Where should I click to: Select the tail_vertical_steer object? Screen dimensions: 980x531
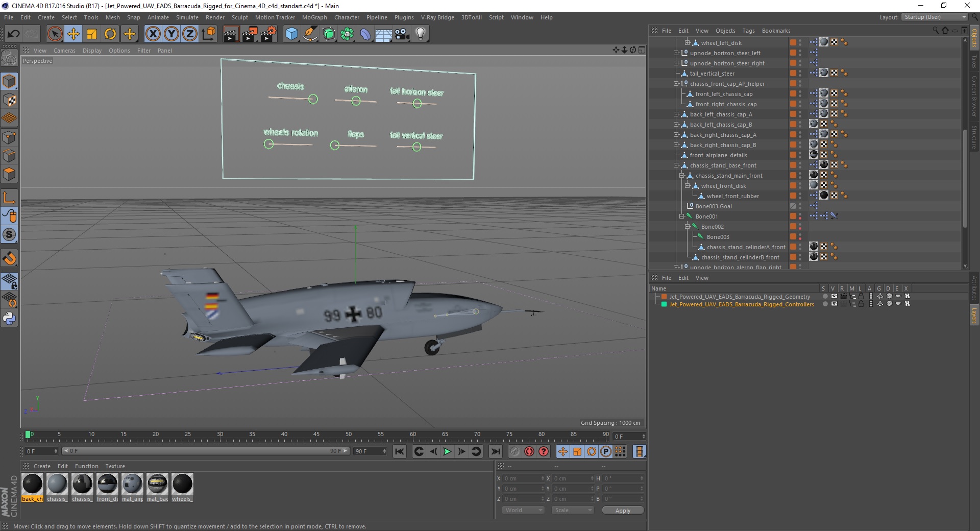click(712, 74)
